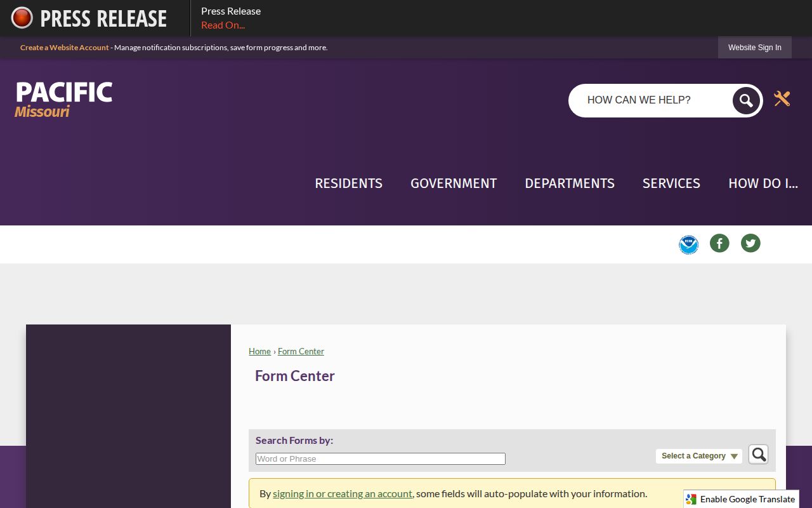Click the Form Center page heading
The width and height of the screenshot is (812, 508).
pos(295,376)
